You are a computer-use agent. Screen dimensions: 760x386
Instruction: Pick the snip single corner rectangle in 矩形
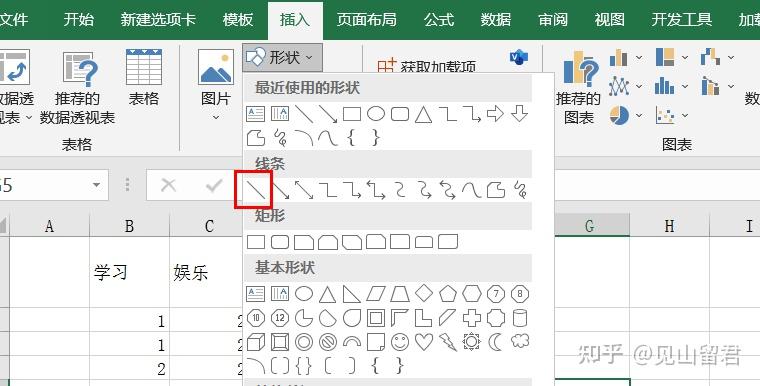(x=304, y=241)
